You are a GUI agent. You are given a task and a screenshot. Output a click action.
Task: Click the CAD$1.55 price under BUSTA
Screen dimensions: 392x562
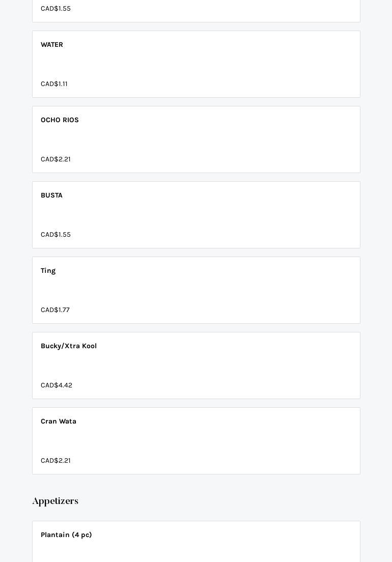pos(55,235)
